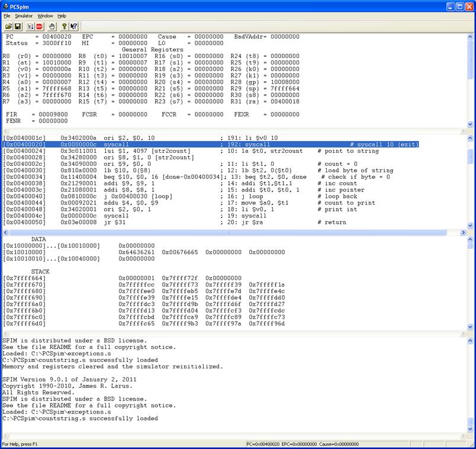Click the R31 (ra) value 00400018
Screen dimensions: 476x449
pos(285,101)
